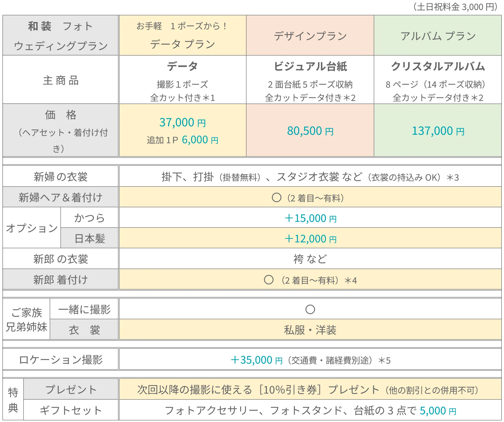Click circle mark in 一緒に撮影 row
Screen dimensions: 504x422
tap(310, 309)
